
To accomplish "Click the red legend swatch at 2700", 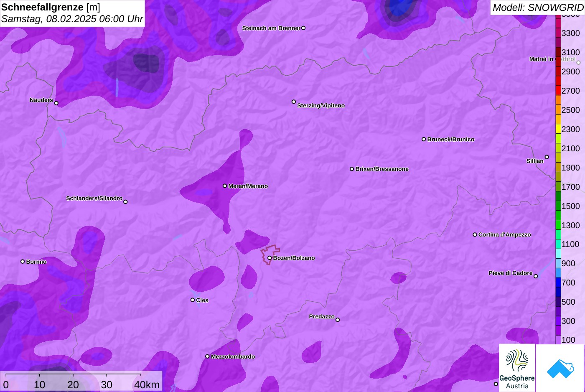I will (x=558, y=91).
